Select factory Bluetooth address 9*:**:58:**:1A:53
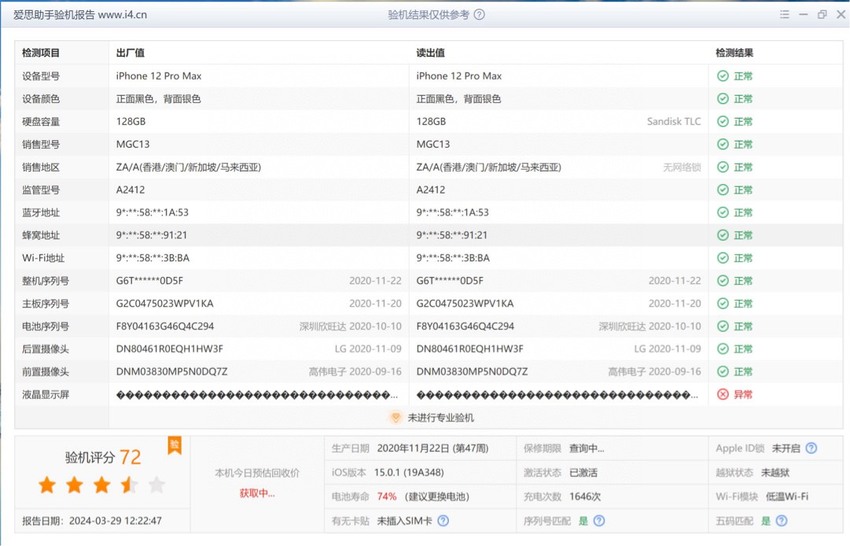 [152, 213]
